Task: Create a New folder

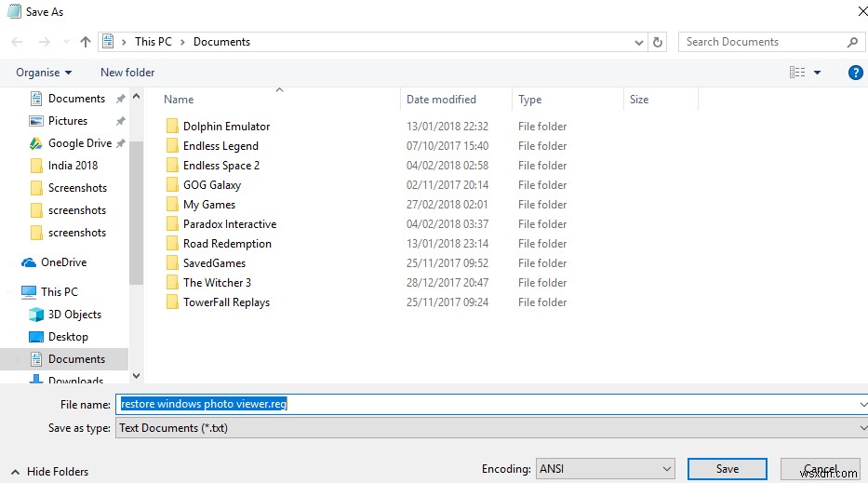Action: [x=127, y=73]
